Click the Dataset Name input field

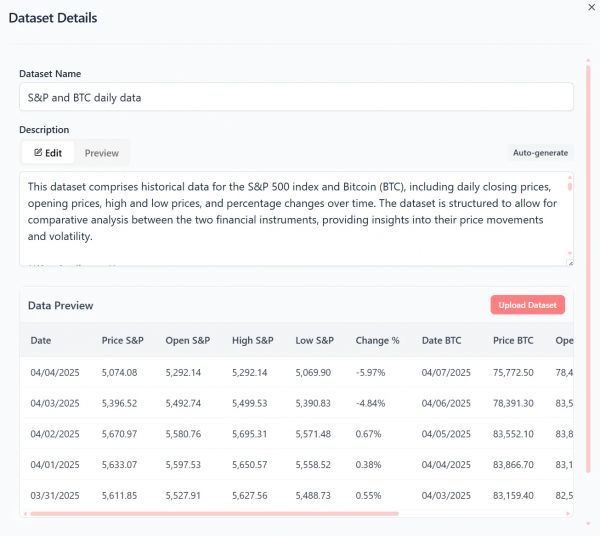[x=296, y=97]
